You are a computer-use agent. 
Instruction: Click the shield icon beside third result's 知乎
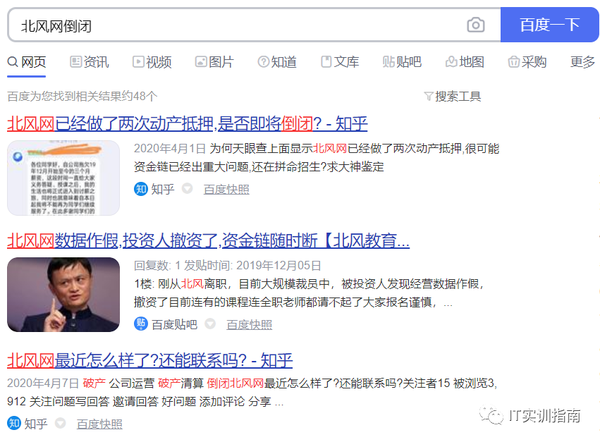coord(60,423)
